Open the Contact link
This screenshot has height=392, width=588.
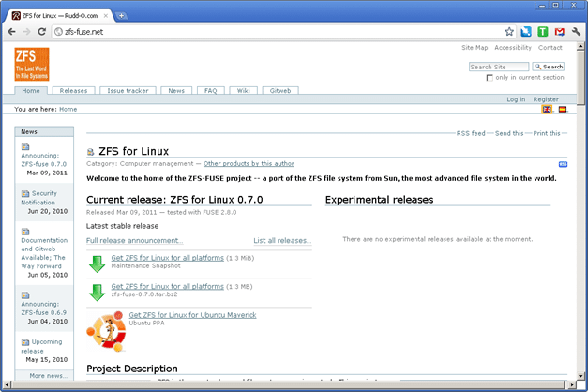coord(550,48)
